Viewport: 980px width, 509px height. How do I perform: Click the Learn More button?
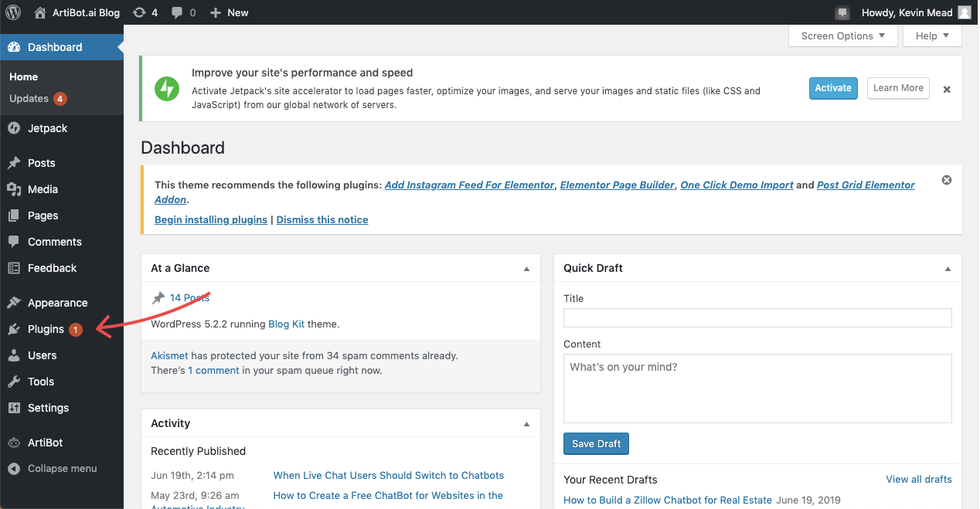point(898,88)
